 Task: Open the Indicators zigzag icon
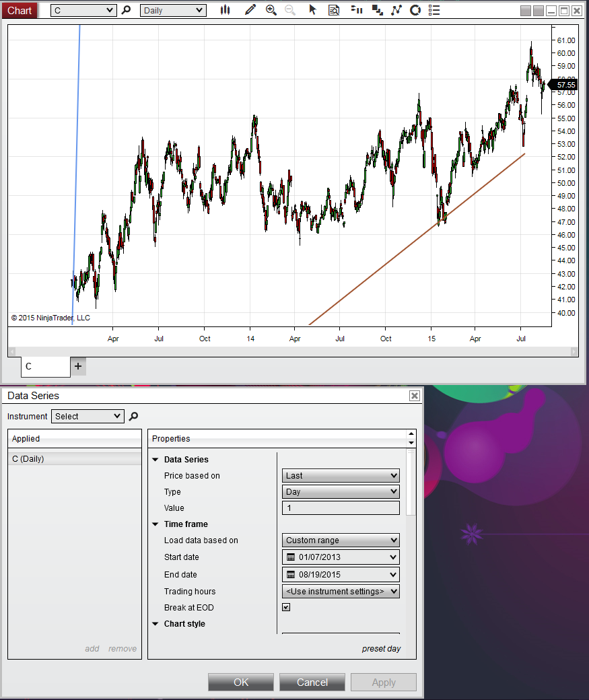tap(396, 10)
